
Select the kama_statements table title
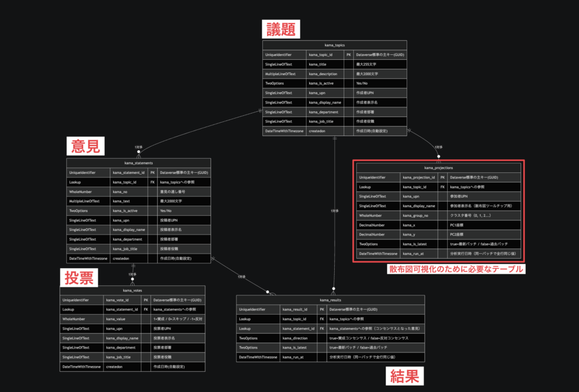click(139, 163)
